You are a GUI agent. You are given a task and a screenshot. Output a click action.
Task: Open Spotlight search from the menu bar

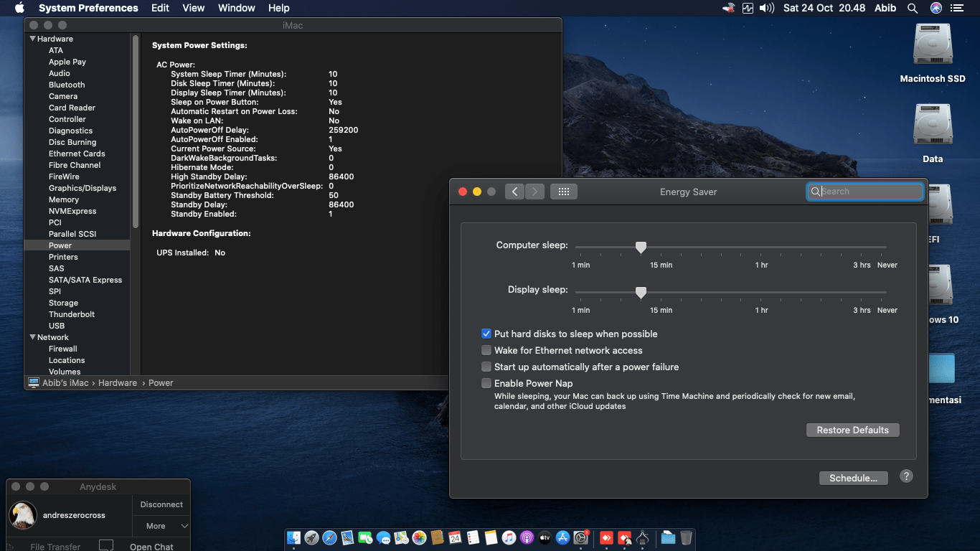click(912, 8)
